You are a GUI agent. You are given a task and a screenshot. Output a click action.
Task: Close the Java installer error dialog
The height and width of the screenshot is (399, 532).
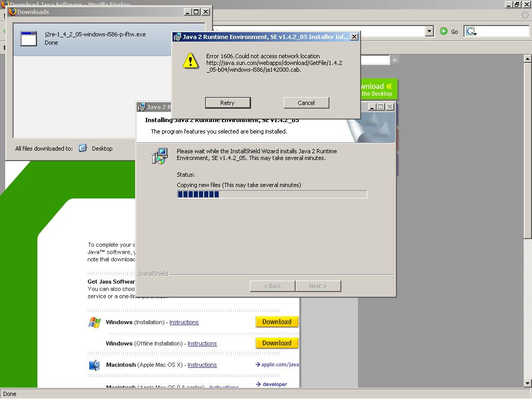[x=354, y=37]
